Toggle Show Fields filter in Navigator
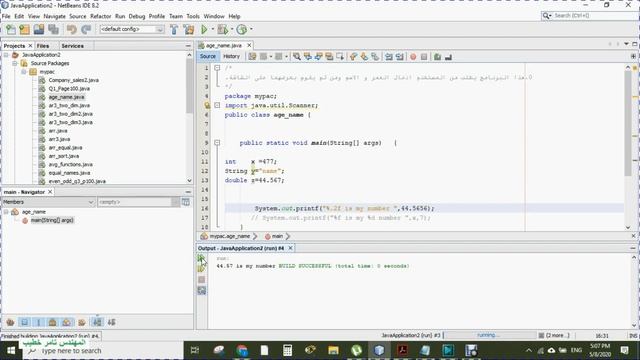The image size is (640, 360). (x=24, y=322)
